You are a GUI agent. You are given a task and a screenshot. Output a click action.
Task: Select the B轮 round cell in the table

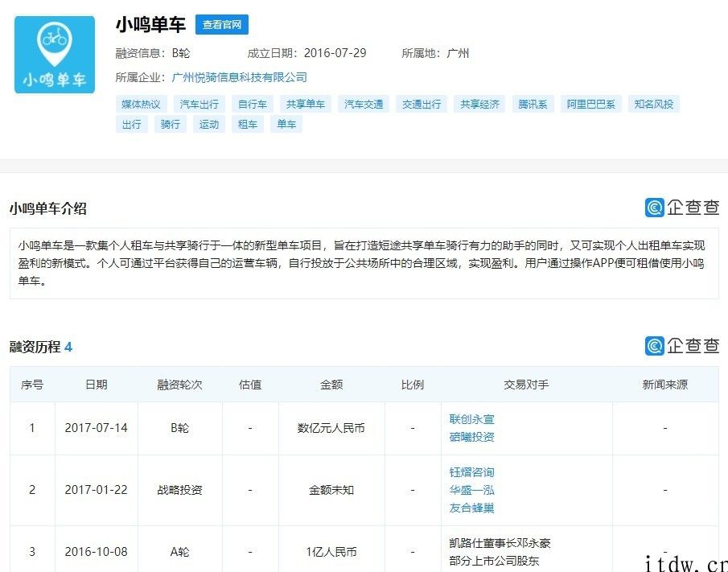(179, 428)
